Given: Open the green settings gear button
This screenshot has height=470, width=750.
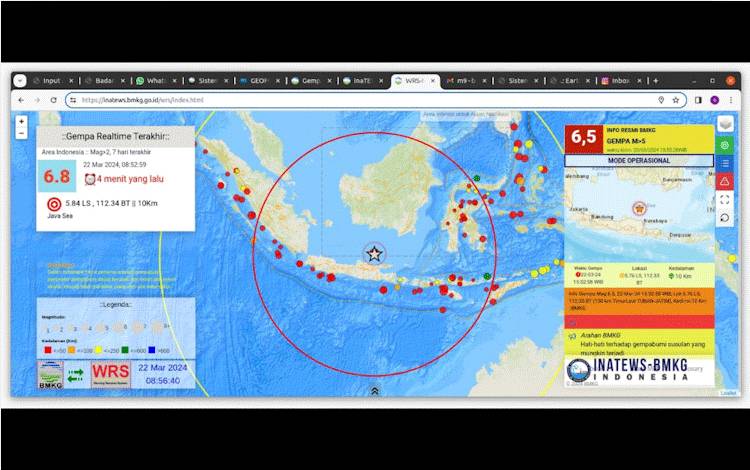Looking at the screenshot, I should tap(725, 145).
